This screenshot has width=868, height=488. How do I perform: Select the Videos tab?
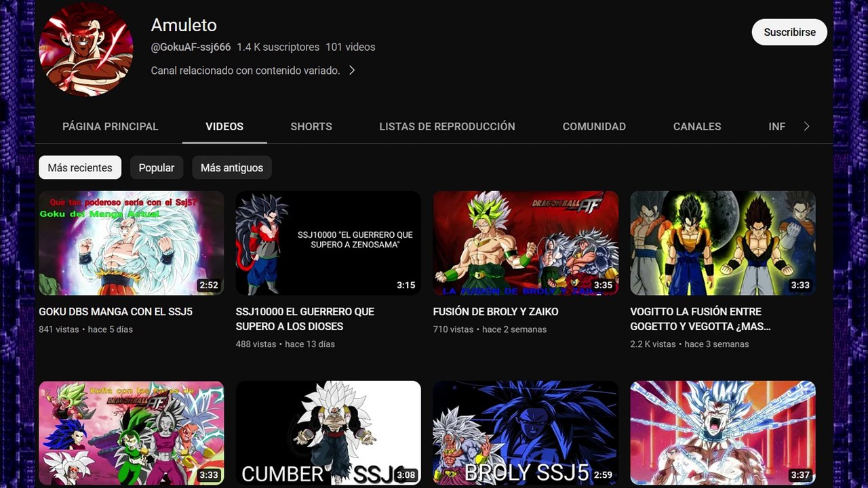(224, 127)
